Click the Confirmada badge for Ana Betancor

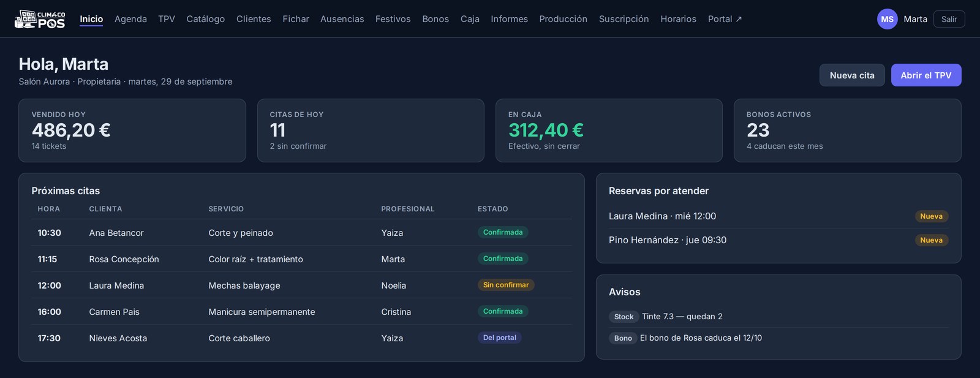click(x=503, y=232)
